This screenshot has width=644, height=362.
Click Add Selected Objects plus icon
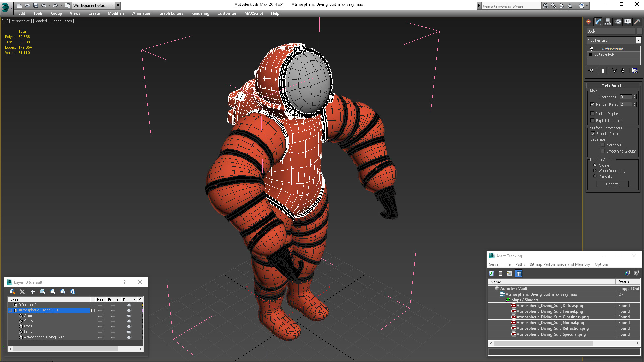point(33,292)
